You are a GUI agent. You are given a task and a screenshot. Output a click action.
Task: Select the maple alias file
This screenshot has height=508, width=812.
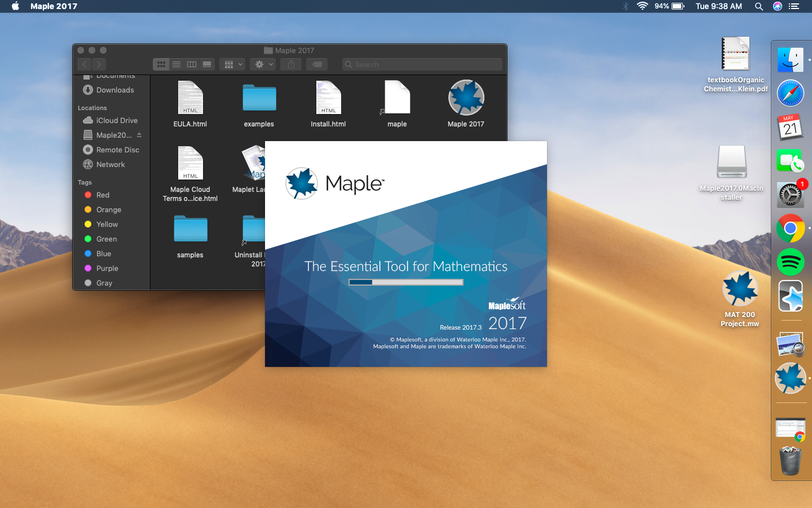coord(397,98)
